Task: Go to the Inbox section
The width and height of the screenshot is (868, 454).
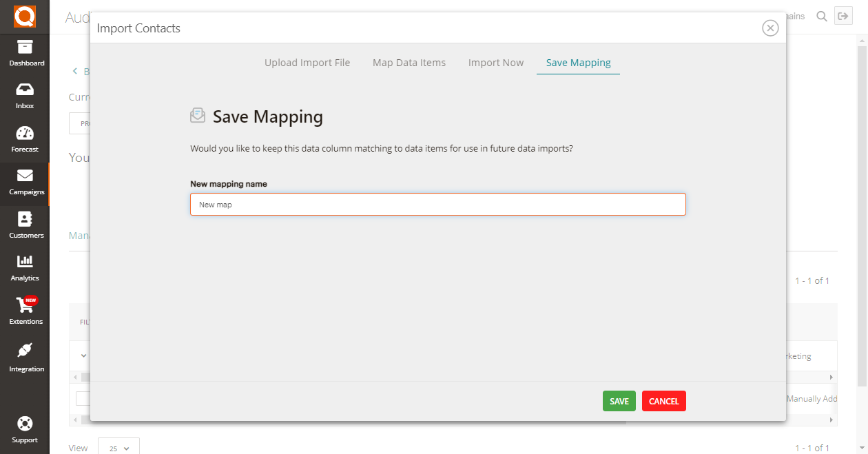Action: click(25, 96)
